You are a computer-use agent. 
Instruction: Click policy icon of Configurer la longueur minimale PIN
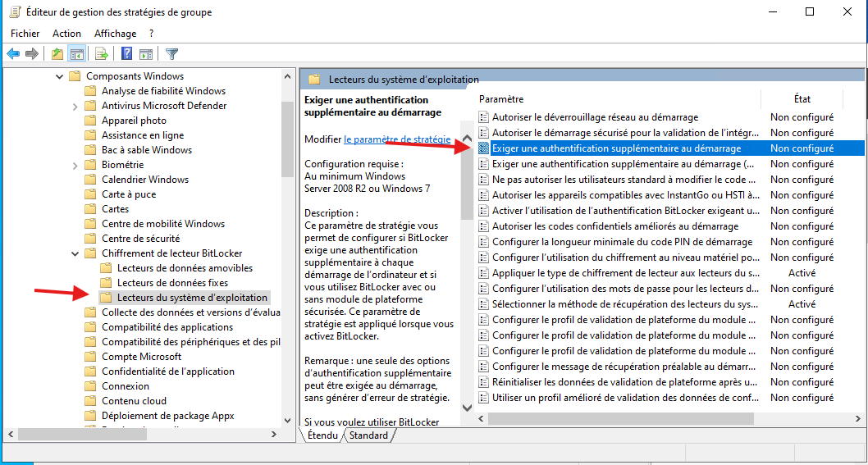[x=484, y=242]
